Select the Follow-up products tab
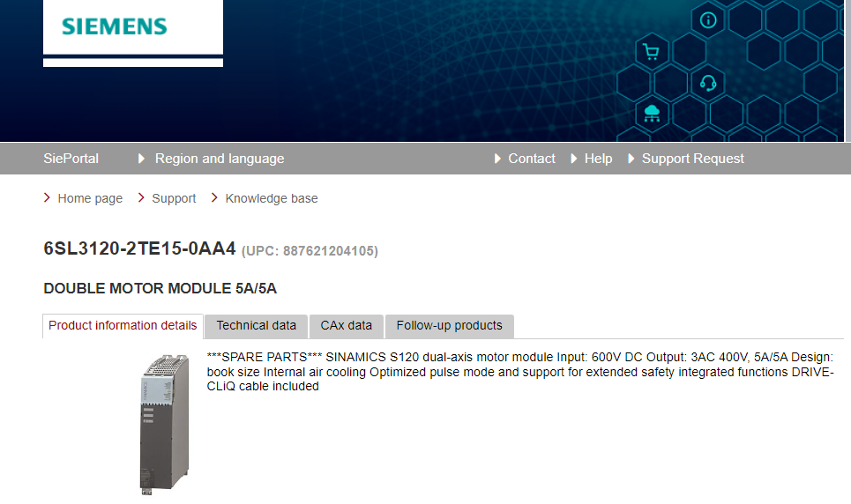Image resolution: width=851 pixels, height=504 pixels. click(x=449, y=326)
